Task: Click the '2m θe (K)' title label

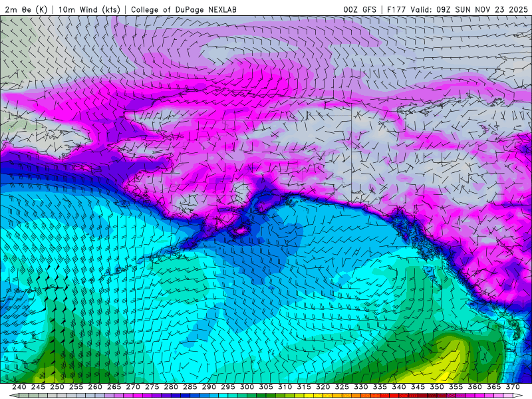Action: pos(26,10)
